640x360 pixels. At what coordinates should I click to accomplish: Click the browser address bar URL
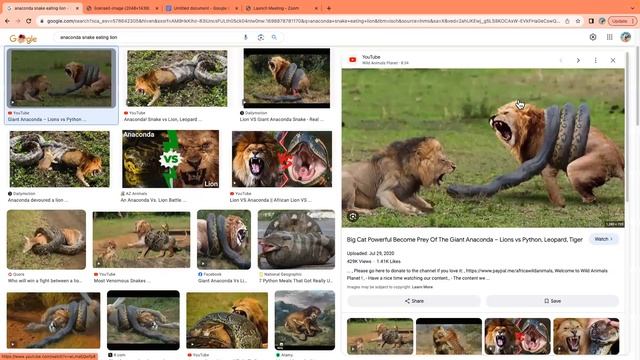point(303,21)
